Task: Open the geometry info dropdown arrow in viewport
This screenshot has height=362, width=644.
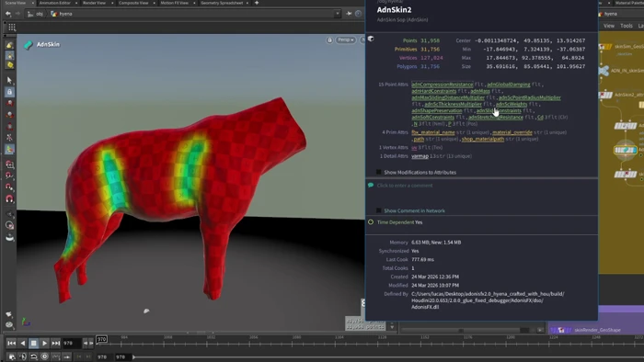Action: pyautogui.click(x=392, y=327)
